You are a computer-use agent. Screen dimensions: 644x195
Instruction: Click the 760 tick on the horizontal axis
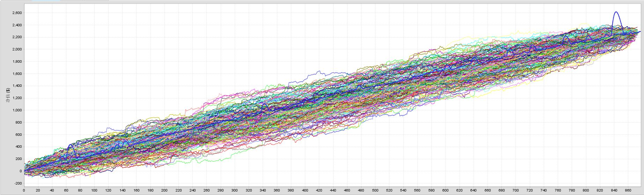point(557,190)
